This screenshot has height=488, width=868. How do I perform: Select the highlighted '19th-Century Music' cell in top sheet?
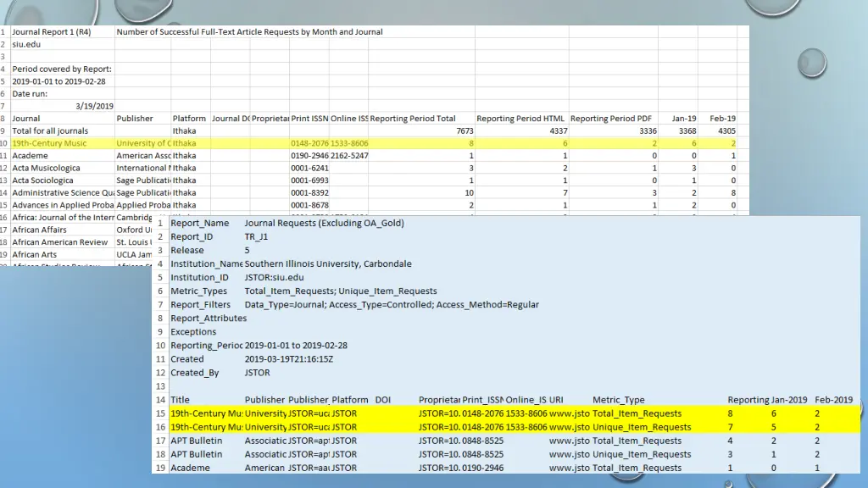49,143
